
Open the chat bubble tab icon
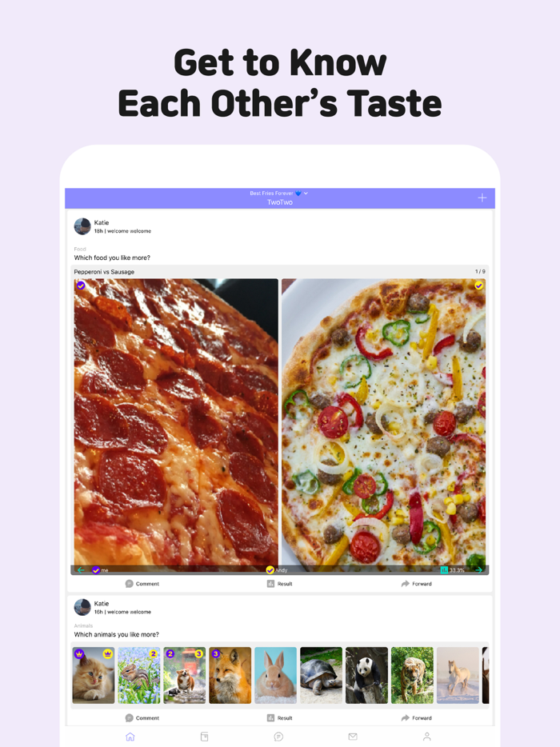click(279, 737)
